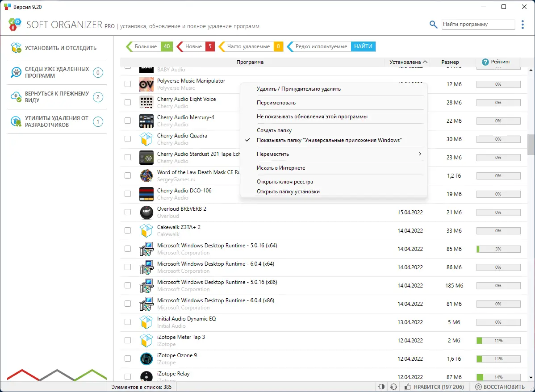Expand the Переместить submenu
The width and height of the screenshot is (535, 392).
[334, 154]
